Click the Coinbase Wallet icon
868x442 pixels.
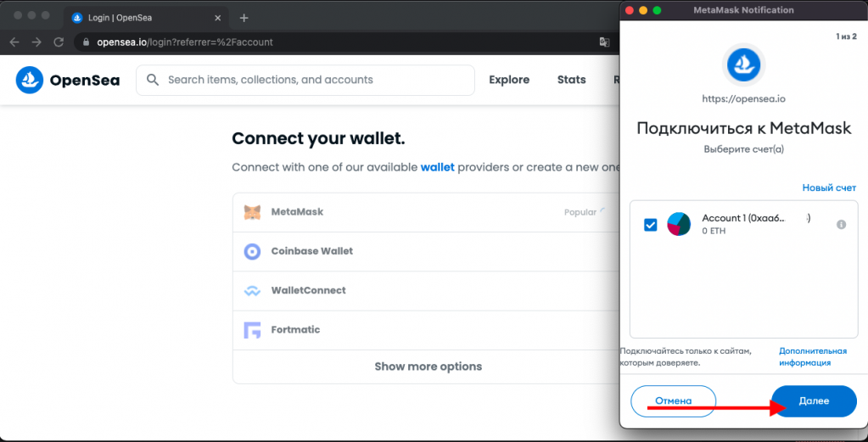click(x=252, y=251)
